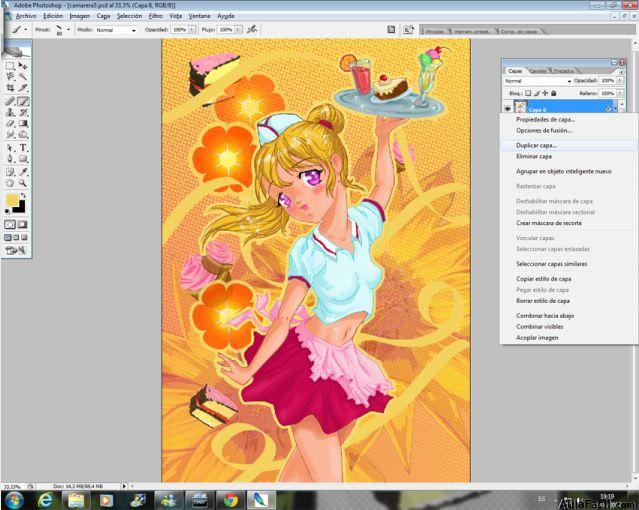Select the Lasso tool

[x=10, y=77]
